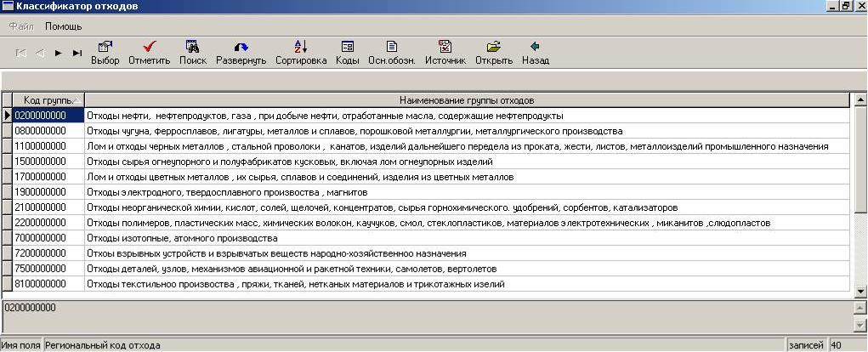868x352 pixels.
Task: Open the Файл menu
Action: pos(21,26)
